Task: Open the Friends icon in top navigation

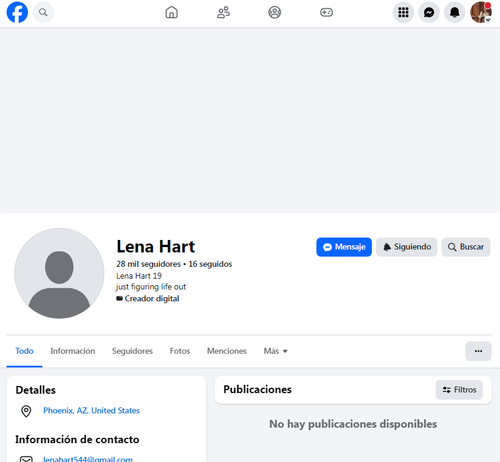Action: (x=223, y=12)
